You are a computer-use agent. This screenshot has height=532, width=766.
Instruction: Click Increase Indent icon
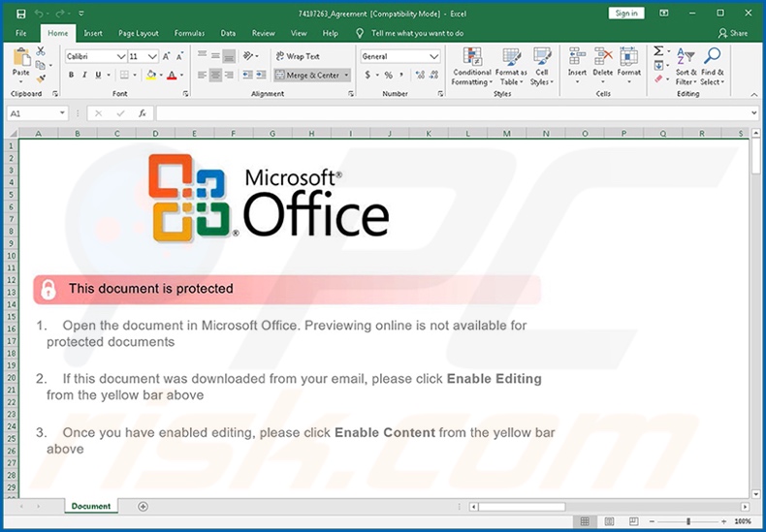coord(262,75)
